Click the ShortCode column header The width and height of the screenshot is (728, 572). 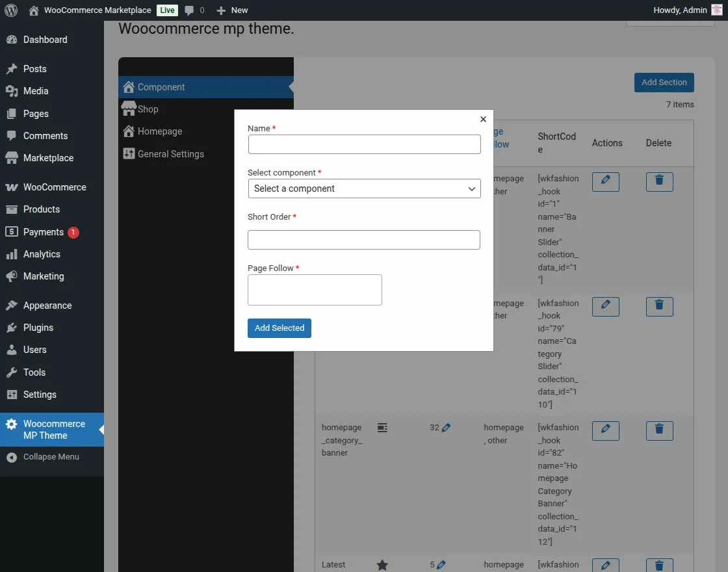point(556,143)
